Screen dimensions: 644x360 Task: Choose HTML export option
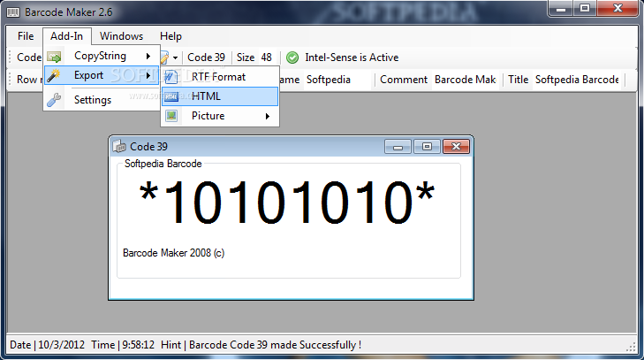point(220,96)
